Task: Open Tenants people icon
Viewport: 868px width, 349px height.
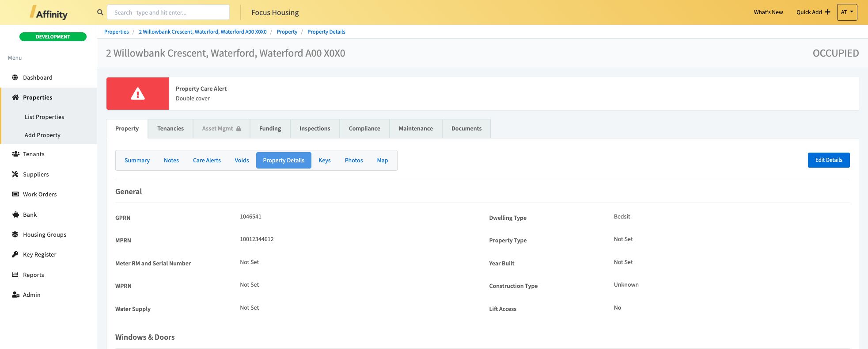Action: [15, 154]
